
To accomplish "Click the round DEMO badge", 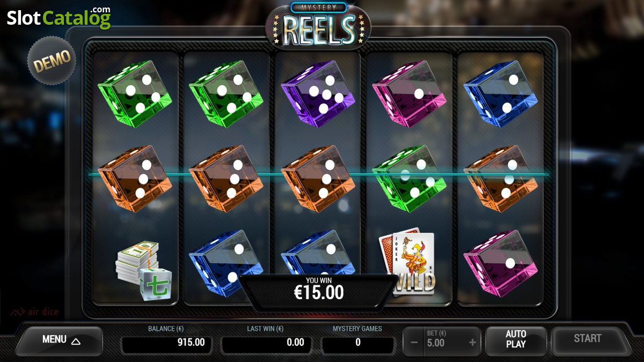I will click(x=52, y=60).
